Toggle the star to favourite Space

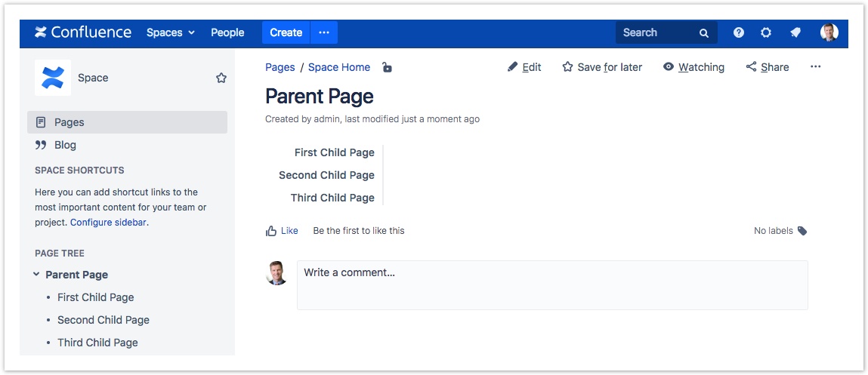tap(221, 78)
